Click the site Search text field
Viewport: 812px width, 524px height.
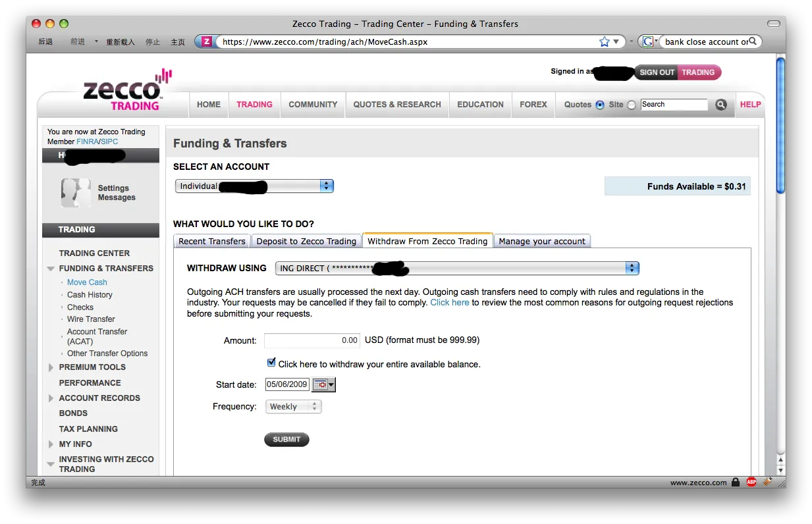674,105
